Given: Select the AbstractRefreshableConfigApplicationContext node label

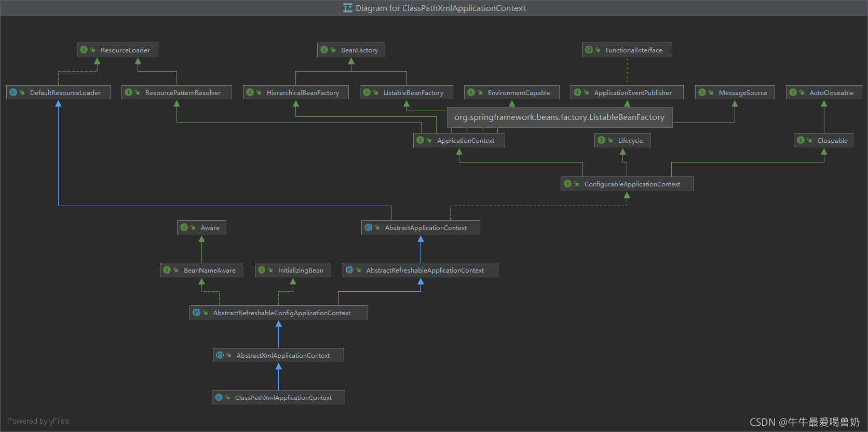Looking at the screenshot, I should click(x=282, y=313).
